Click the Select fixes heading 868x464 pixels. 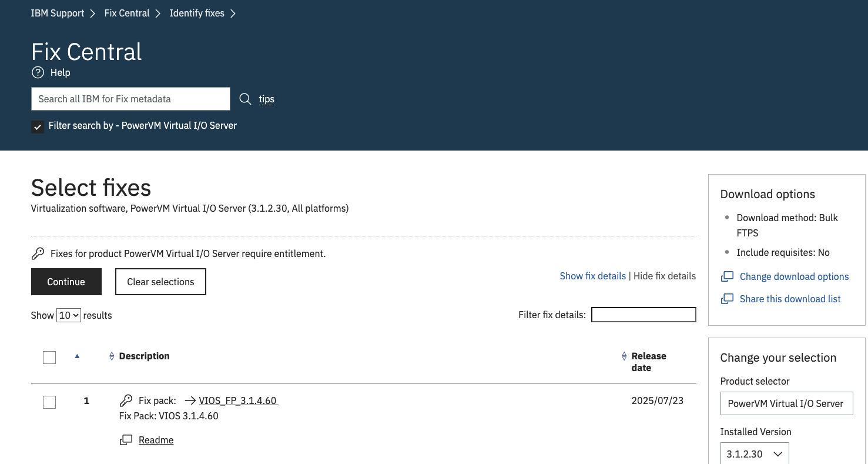click(x=91, y=188)
